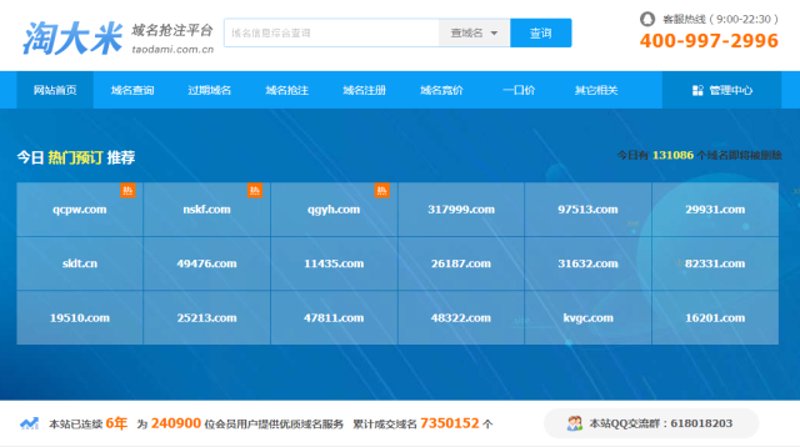Click the 本站QQ交流群 618018203 pill
Image resolution: width=800 pixels, height=447 pixels.
coord(652,423)
